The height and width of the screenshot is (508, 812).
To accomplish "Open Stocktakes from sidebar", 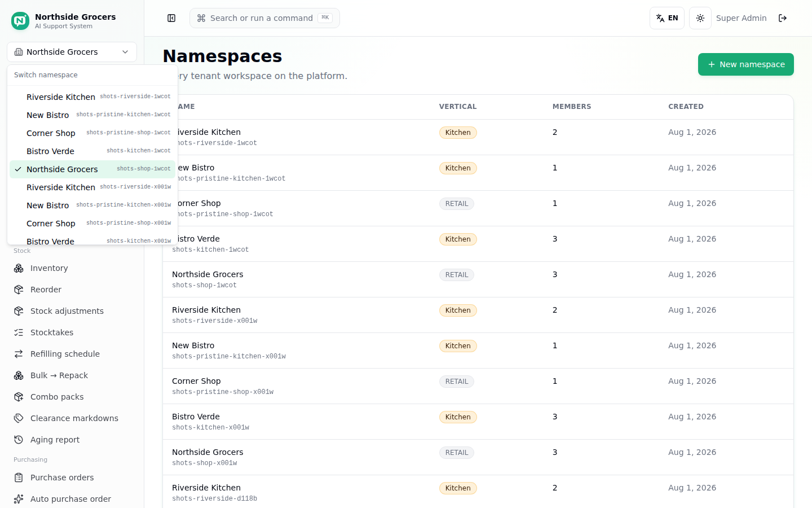I will pyautogui.click(x=72, y=332).
